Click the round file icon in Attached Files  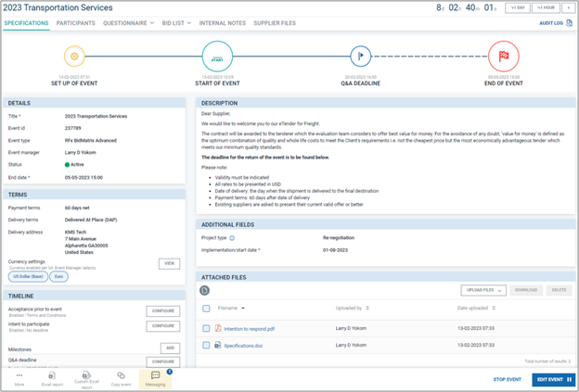(x=204, y=291)
